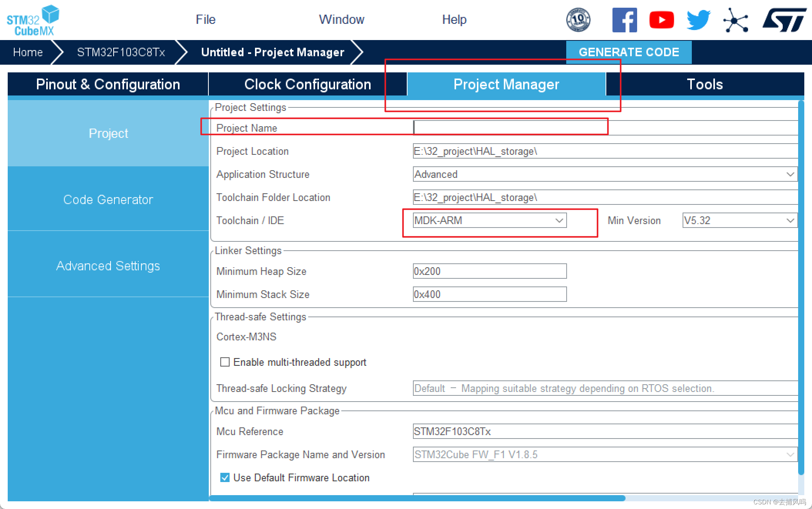Viewport: 812px width, 509px height.
Task: Open the Window menu
Action: point(341,20)
